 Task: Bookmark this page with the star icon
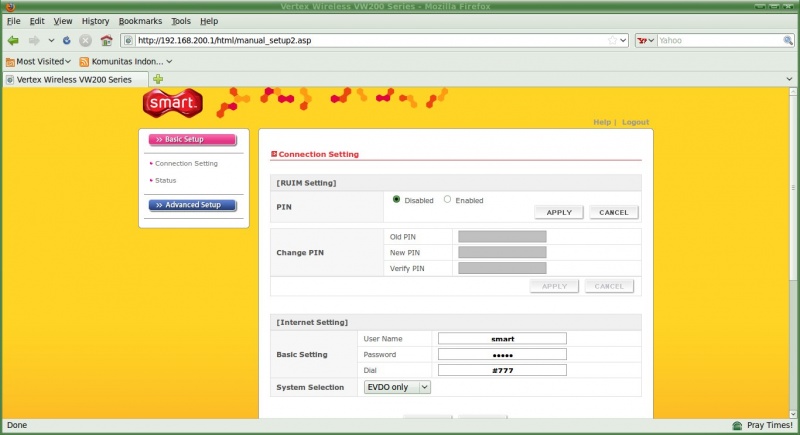click(x=612, y=41)
